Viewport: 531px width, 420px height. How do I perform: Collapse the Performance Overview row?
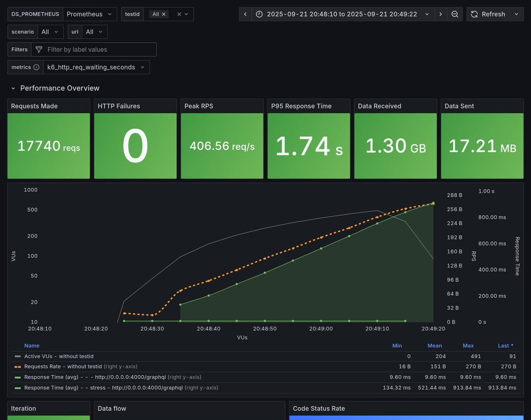13,88
